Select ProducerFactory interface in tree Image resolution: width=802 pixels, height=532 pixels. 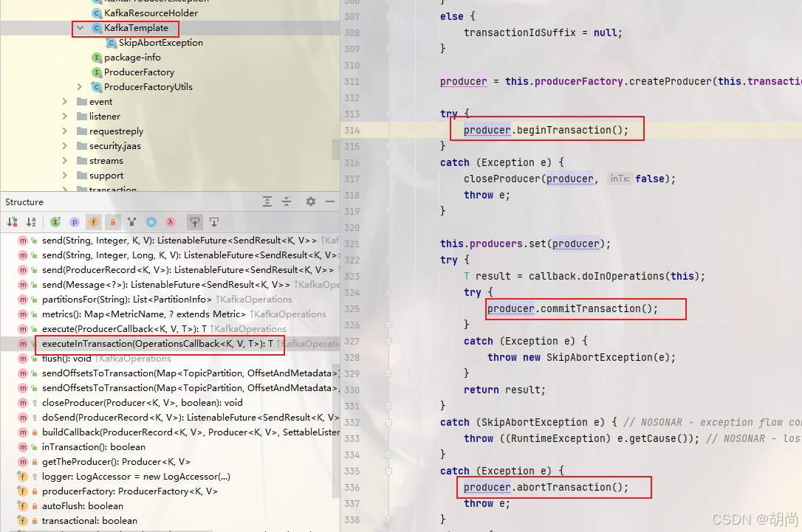point(139,72)
